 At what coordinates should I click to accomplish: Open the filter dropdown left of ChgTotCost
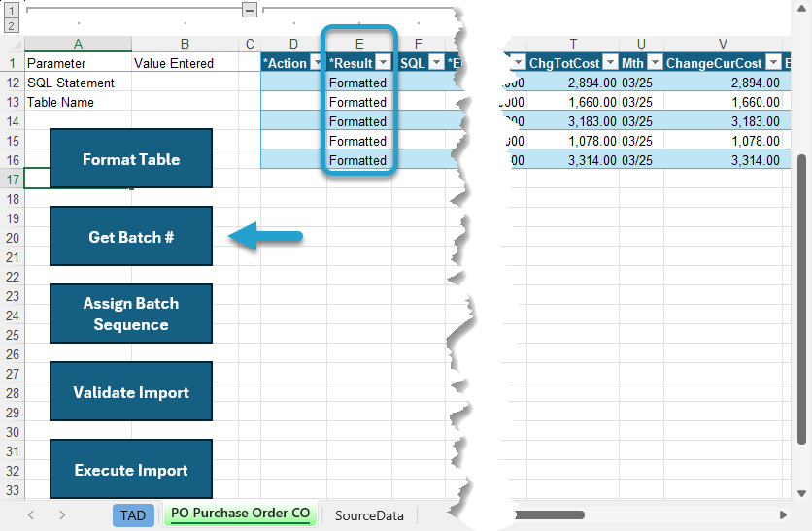pyautogui.click(x=519, y=63)
